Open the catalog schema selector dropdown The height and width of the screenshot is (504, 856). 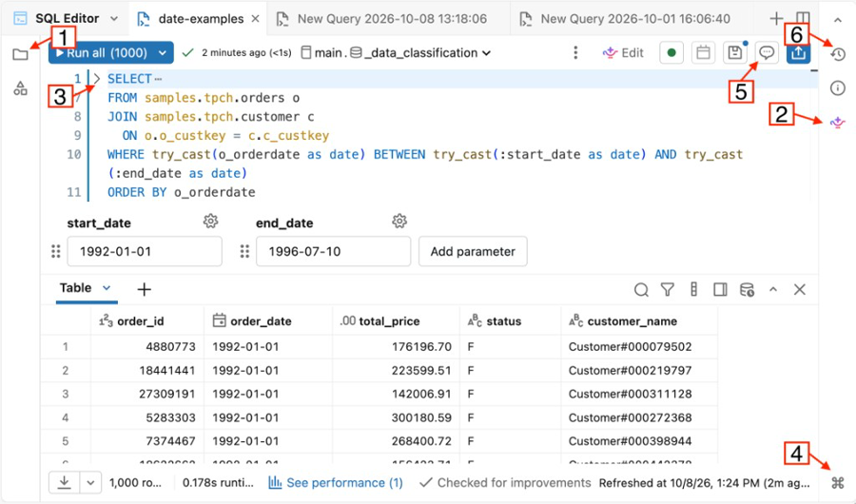(x=397, y=53)
